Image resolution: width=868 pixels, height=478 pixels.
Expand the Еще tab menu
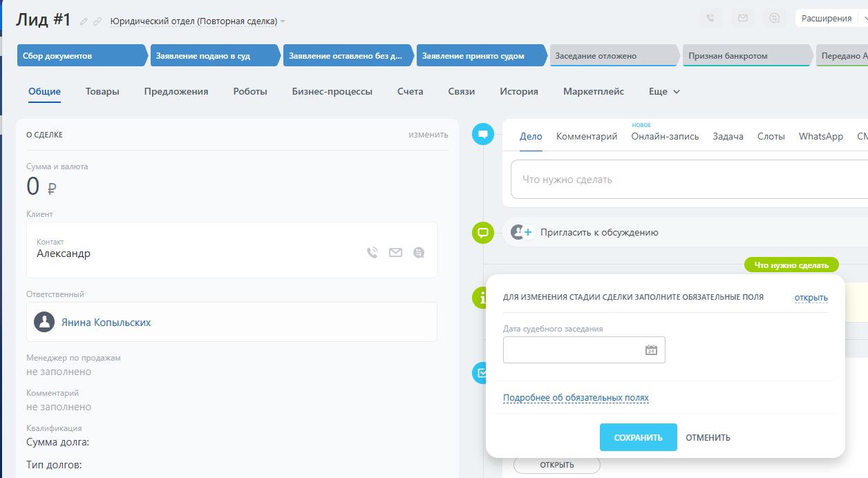click(x=664, y=91)
